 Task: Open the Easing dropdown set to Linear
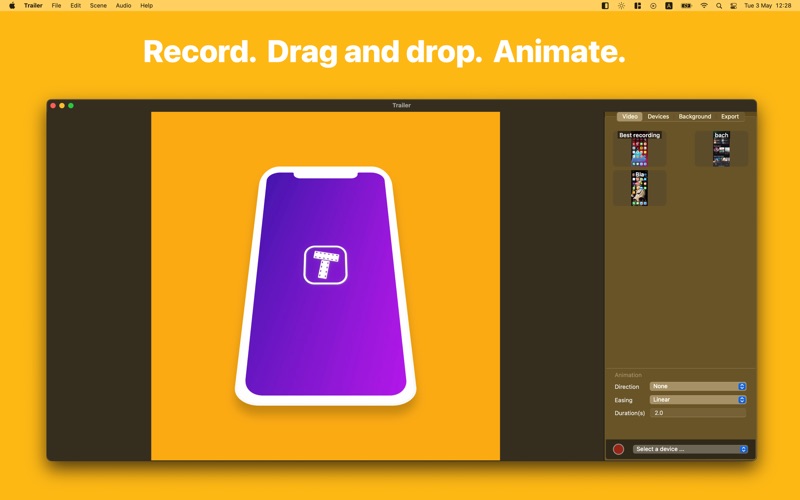(x=697, y=399)
